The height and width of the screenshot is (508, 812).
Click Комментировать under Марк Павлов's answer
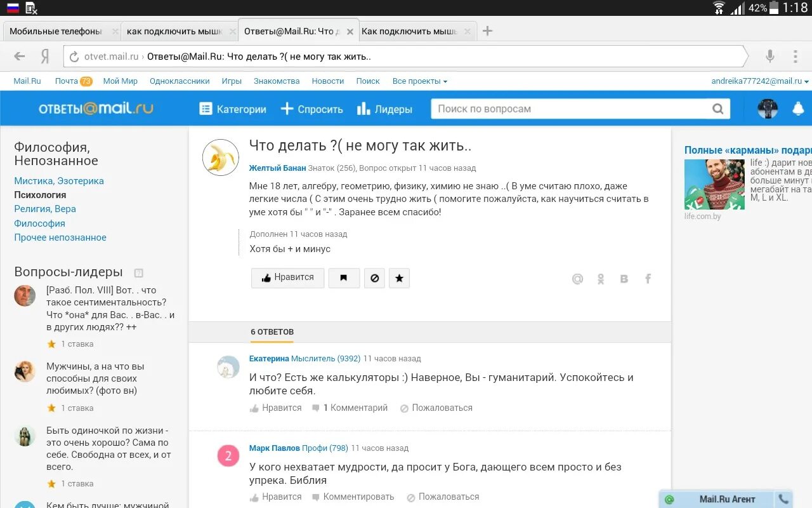click(353, 497)
